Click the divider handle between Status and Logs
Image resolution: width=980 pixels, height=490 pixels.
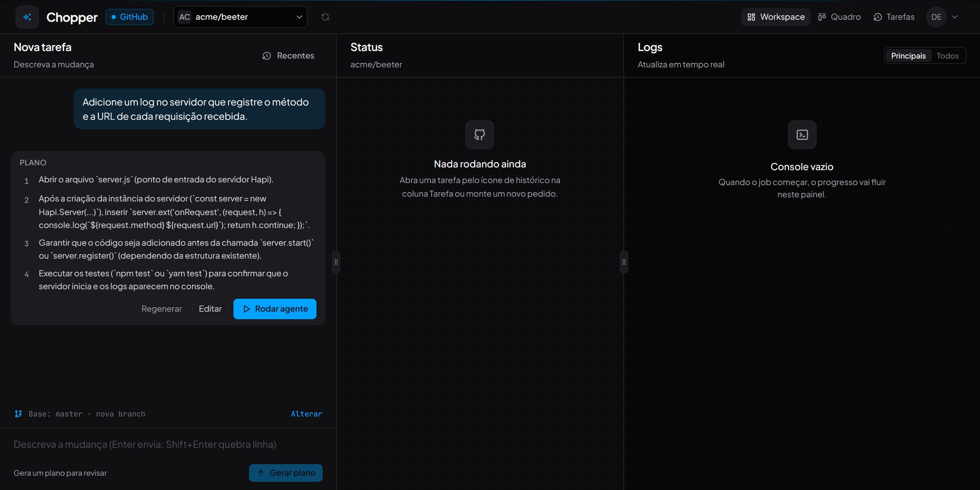[623, 262]
